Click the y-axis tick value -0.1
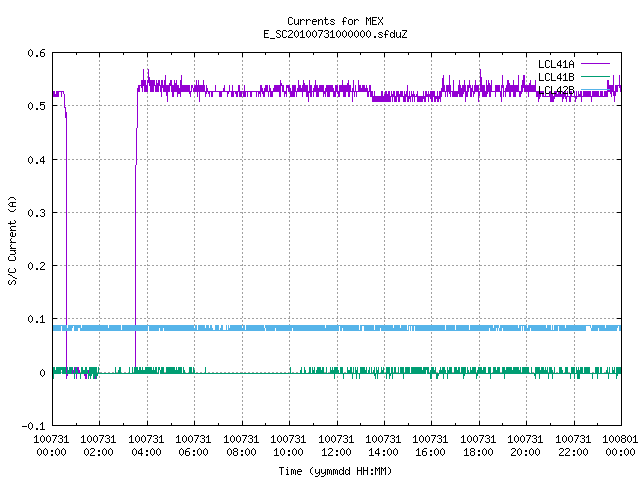The image size is (640, 480). [33, 426]
